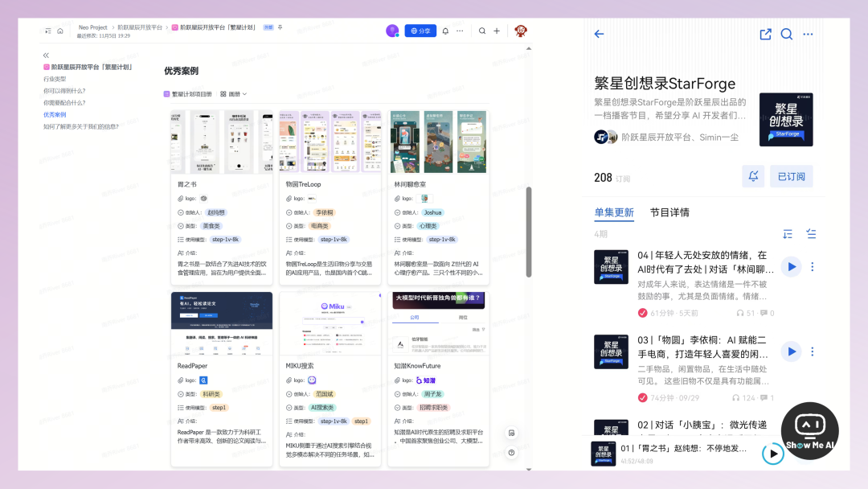This screenshot has width=868, height=489.
Task: Go back with the podcast panel arrow
Action: click(599, 35)
